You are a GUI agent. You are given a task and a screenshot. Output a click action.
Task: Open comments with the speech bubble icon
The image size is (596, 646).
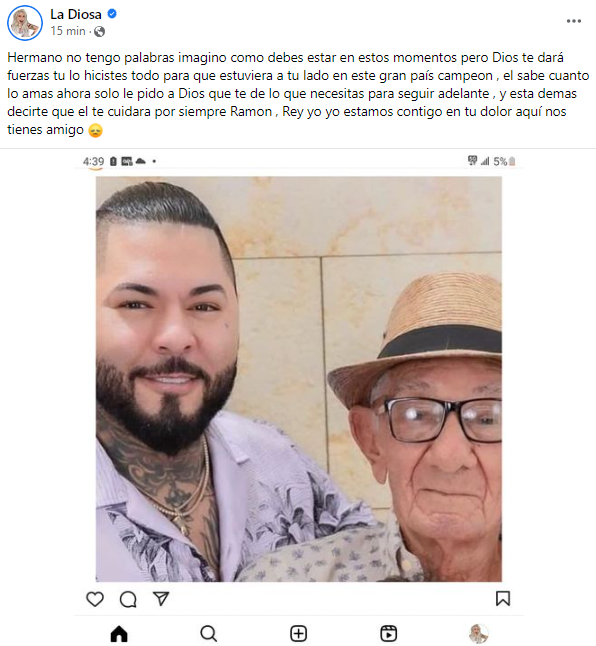click(128, 599)
